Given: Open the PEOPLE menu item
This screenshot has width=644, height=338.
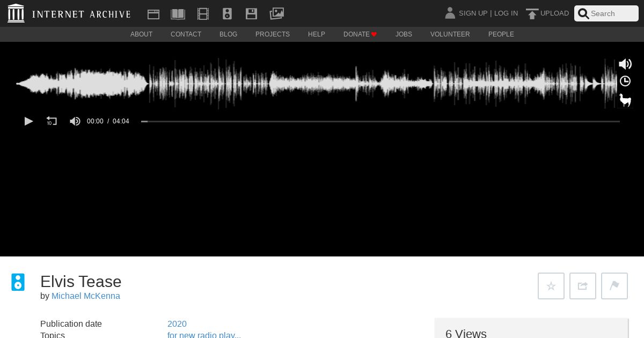Looking at the screenshot, I should coord(501,34).
